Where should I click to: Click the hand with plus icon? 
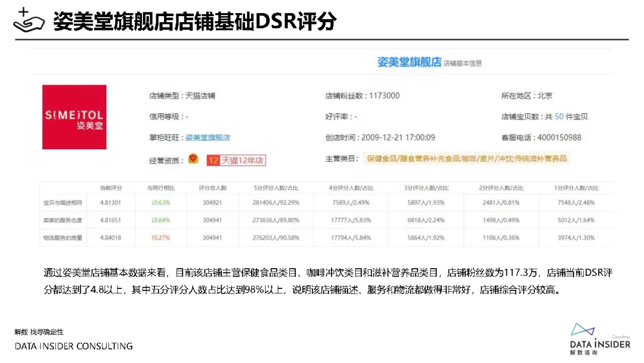click(29, 20)
